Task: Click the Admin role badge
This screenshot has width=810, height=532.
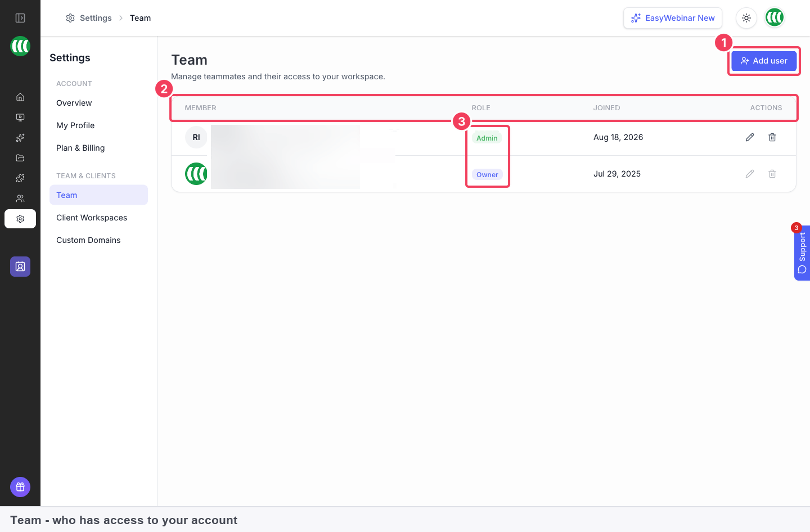Action: point(487,138)
